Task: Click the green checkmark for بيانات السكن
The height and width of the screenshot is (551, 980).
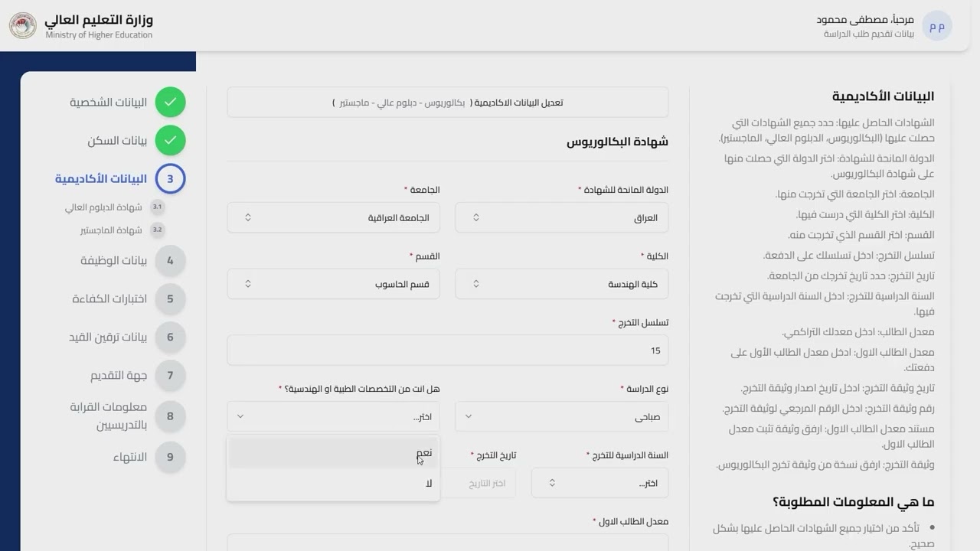Action: point(170,141)
